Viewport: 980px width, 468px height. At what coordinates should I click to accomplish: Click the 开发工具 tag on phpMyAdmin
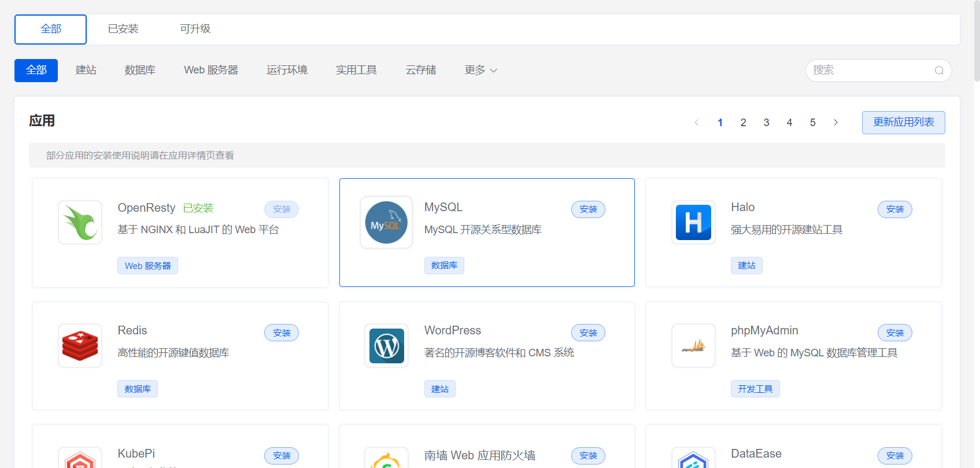tap(755, 389)
